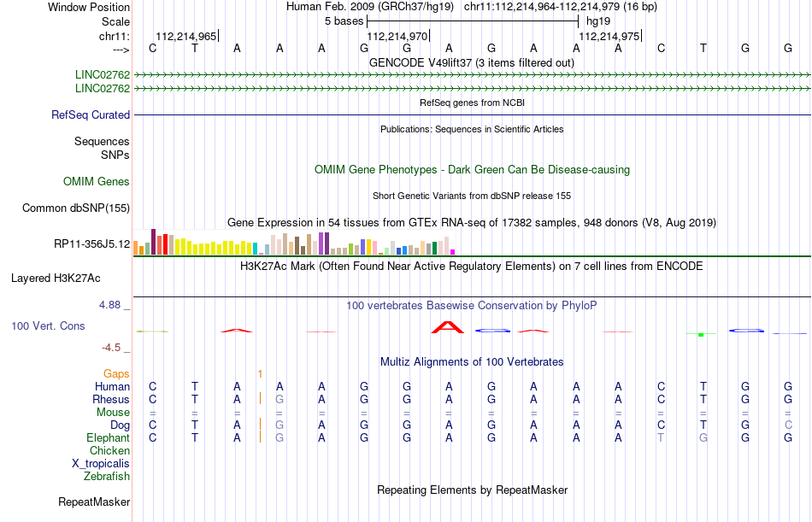Click the hg19 label beside scale bar
The height and width of the screenshot is (522, 812).
tap(598, 21)
